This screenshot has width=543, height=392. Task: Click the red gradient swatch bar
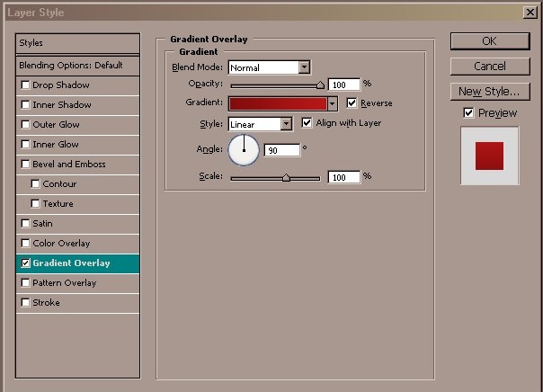click(x=277, y=104)
